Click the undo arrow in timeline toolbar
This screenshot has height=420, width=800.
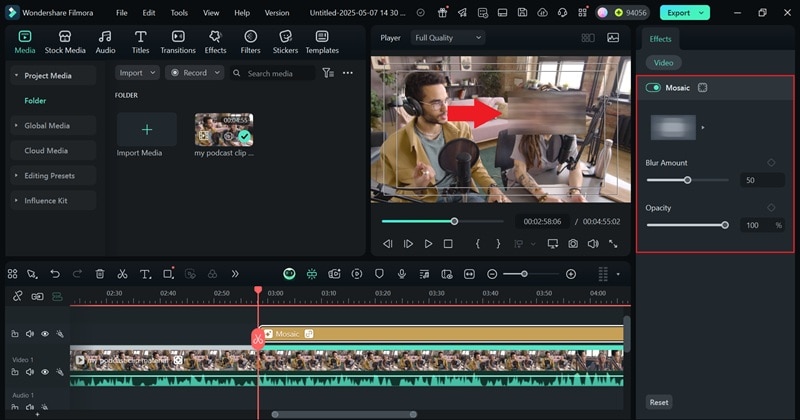pos(55,273)
